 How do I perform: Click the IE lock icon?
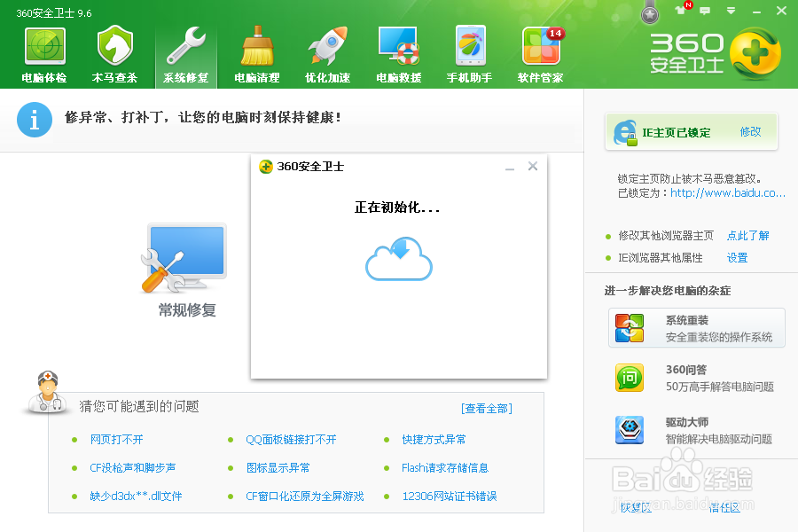click(625, 133)
